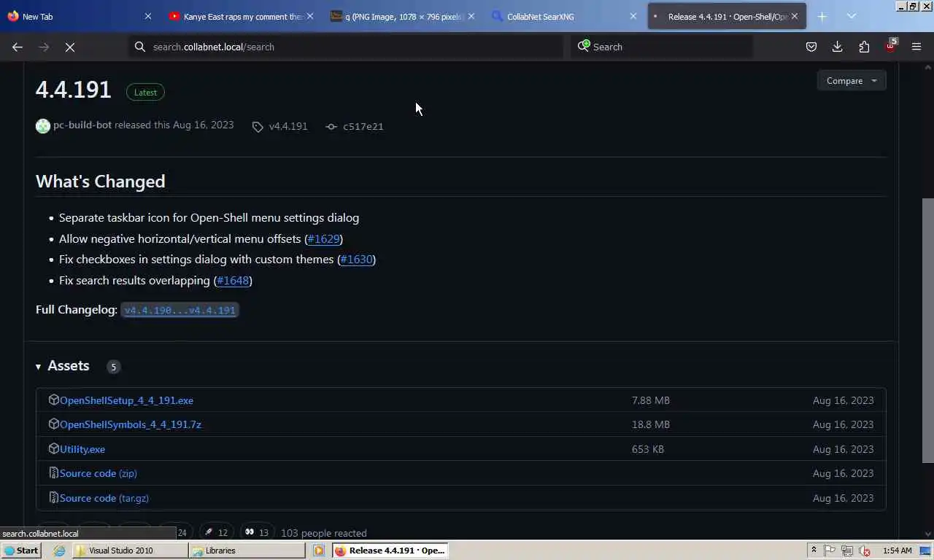
Task: Open the pc-build-bot profile link
Action: (82, 125)
